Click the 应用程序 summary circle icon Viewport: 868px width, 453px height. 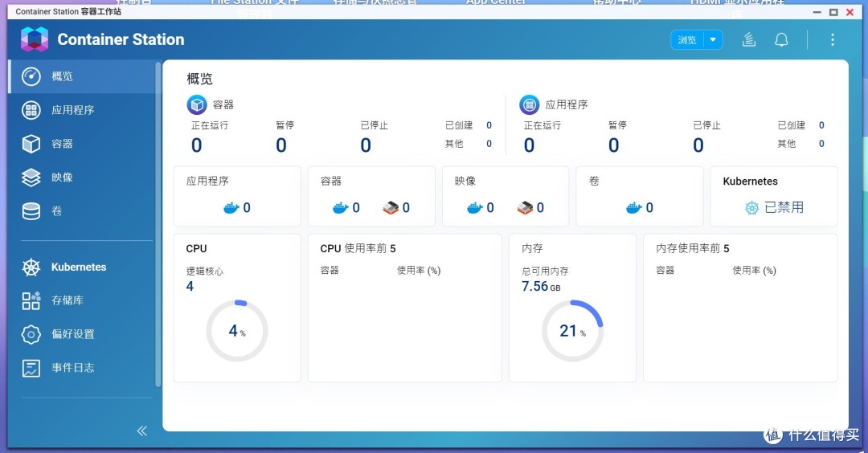pos(529,104)
